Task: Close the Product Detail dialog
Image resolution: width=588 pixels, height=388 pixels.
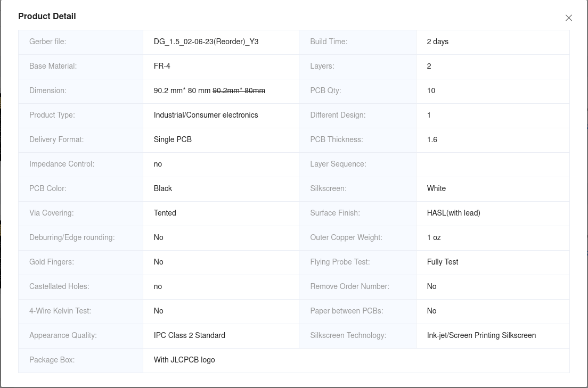Action: (569, 18)
